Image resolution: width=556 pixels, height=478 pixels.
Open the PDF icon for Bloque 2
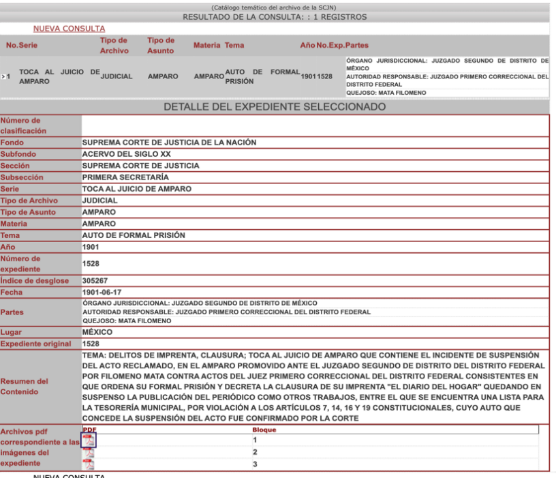click(88, 452)
